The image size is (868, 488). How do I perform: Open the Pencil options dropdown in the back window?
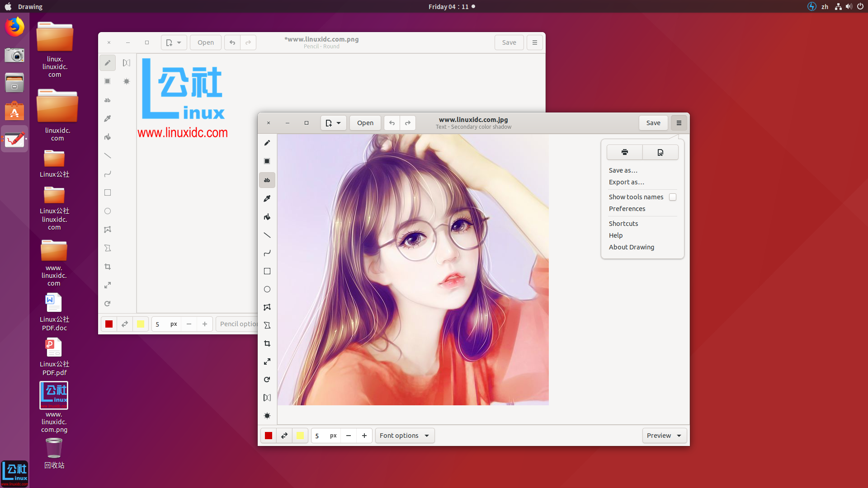(x=237, y=324)
